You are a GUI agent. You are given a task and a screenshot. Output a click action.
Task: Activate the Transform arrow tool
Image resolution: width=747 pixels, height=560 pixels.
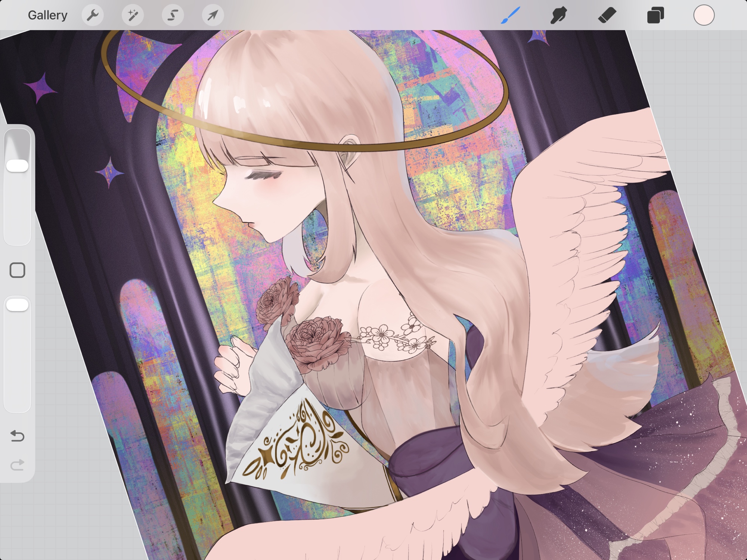(x=213, y=15)
